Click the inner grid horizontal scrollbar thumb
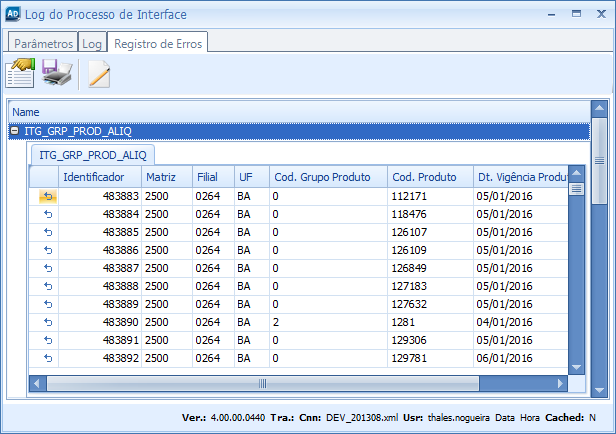 262,383
